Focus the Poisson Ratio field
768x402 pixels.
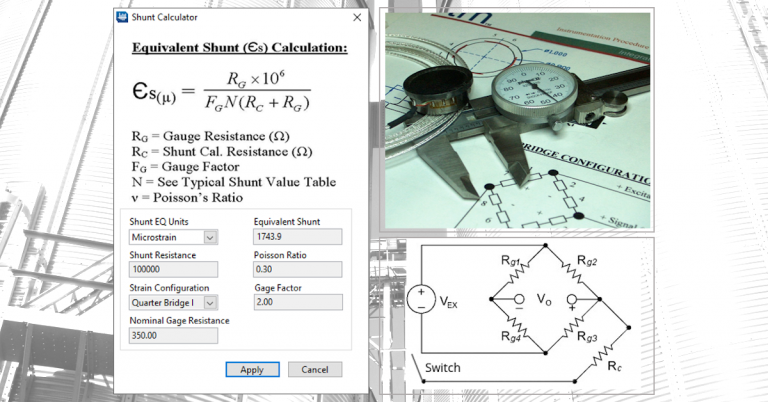tap(298, 269)
